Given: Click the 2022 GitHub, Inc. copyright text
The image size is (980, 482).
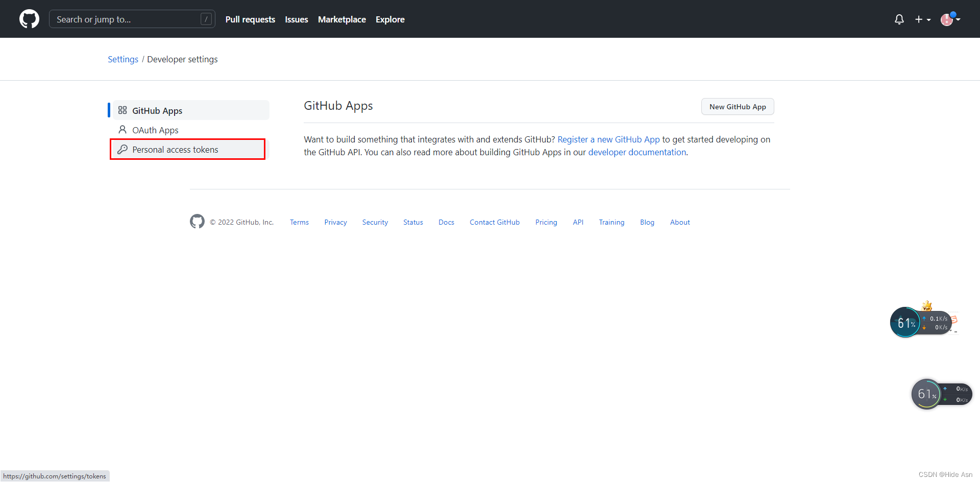Looking at the screenshot, I should click(x=242, y=222).
